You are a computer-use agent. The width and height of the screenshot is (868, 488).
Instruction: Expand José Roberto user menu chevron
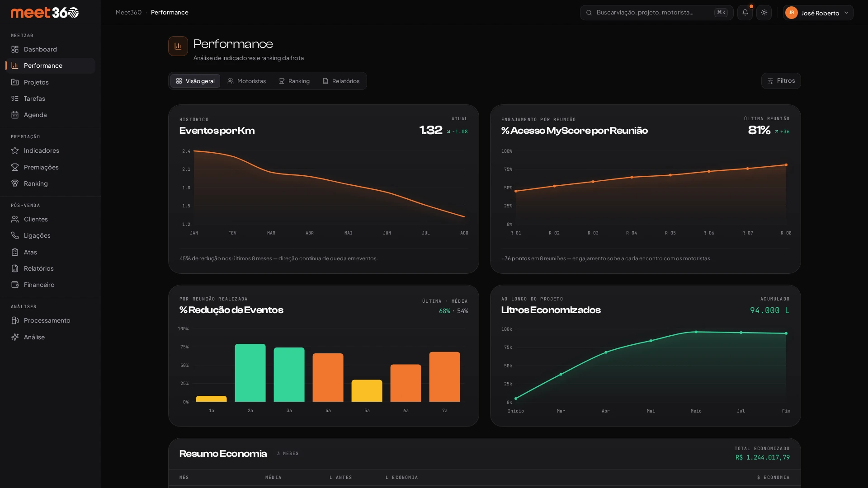point(846,13)
